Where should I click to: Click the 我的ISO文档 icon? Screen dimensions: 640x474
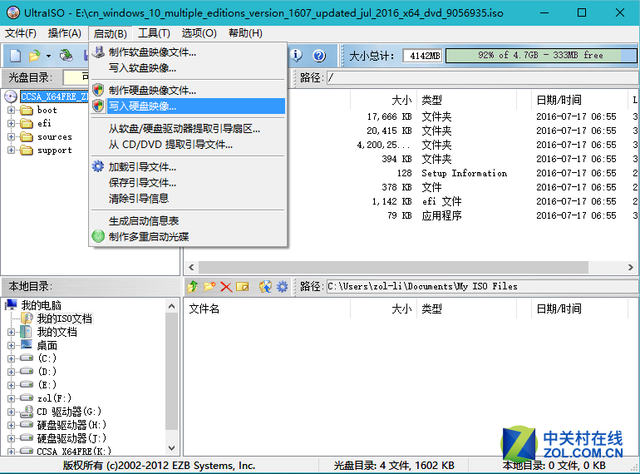point(27,318)
